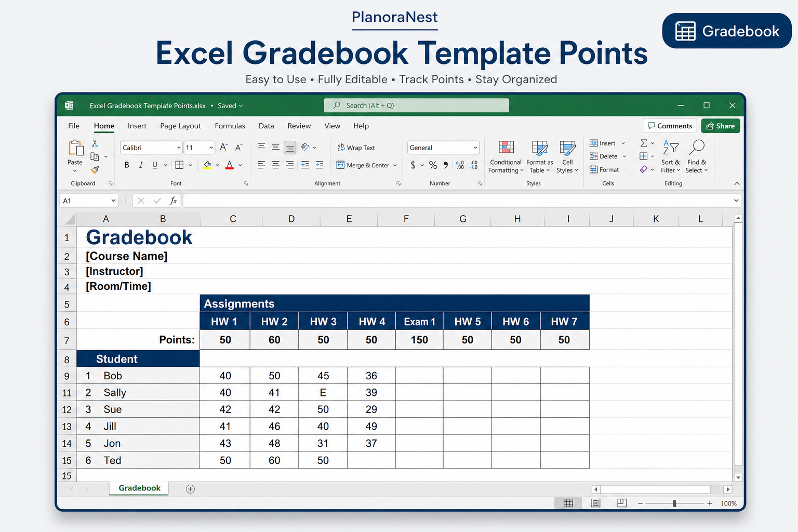Open the Data tab

[266, 126]
